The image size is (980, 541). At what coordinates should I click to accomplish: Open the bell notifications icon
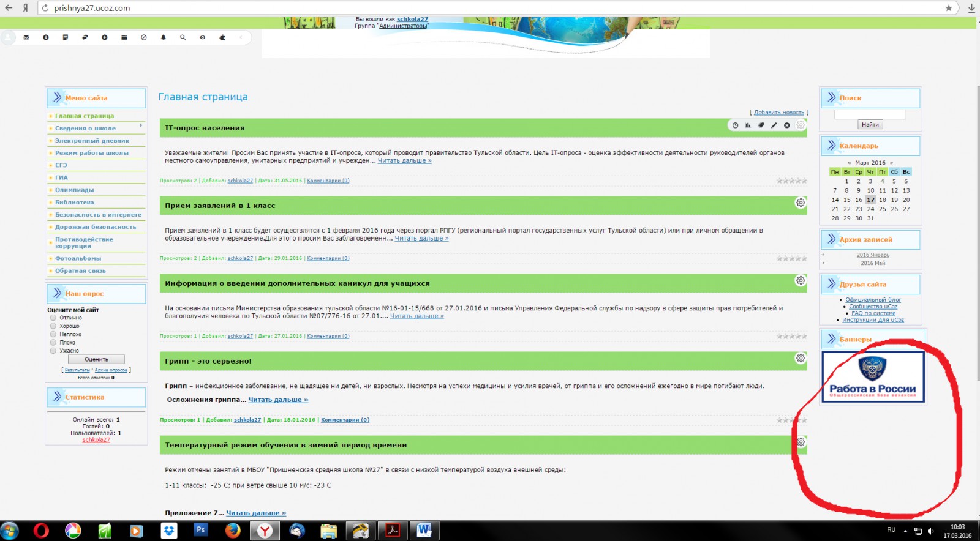tap(164, 37)
